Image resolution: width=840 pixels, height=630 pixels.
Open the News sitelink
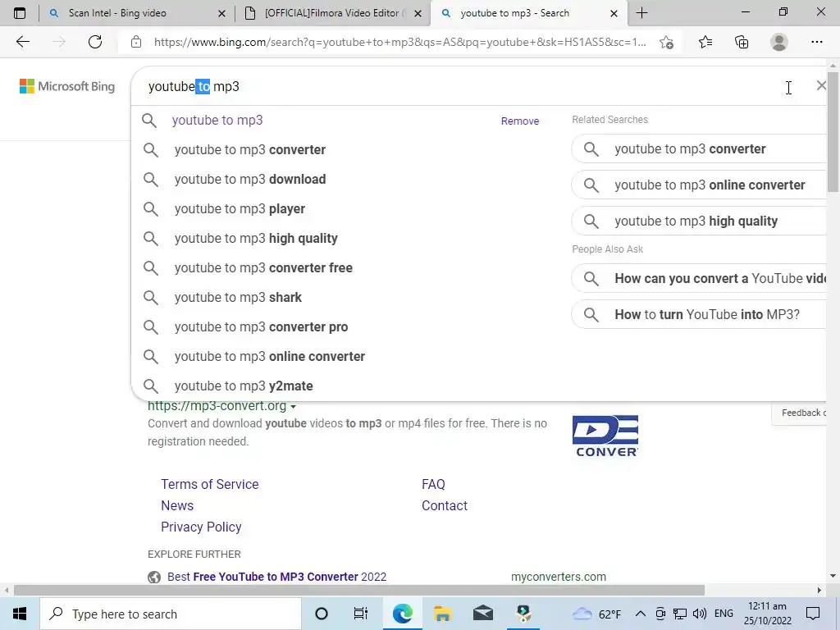(x=177, y=505)
